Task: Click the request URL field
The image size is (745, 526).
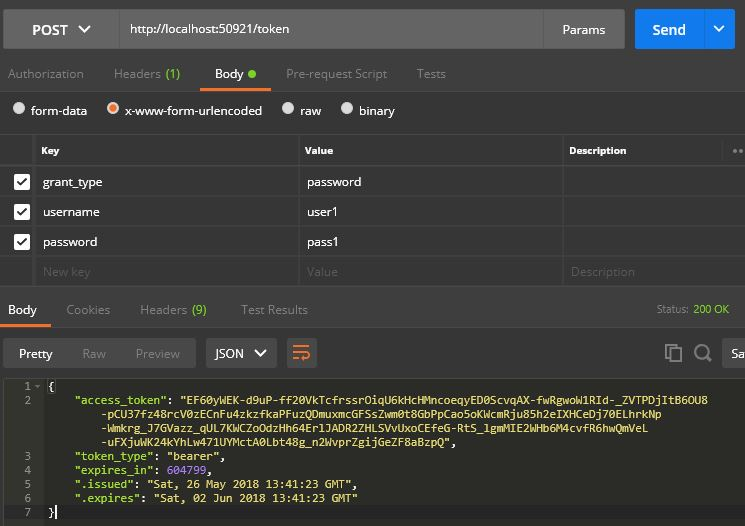Action: [330, 30]
